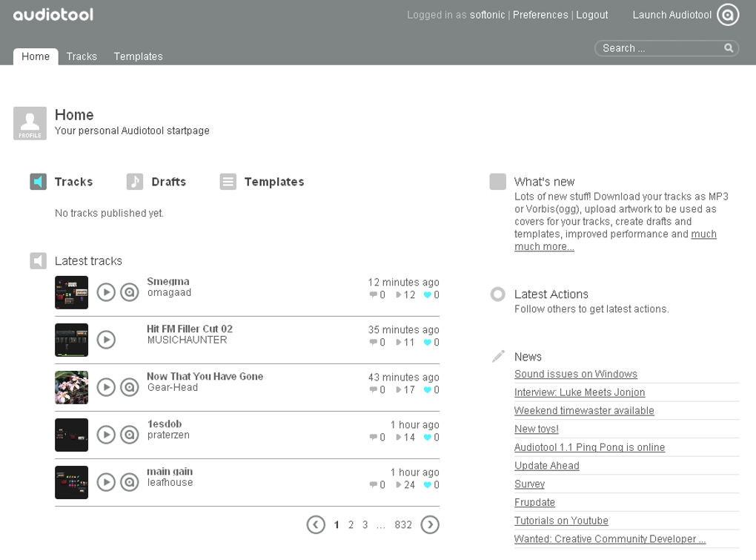Jump to page 832 of latest tracks
The width and height of the screenshot is (756, 560).
pyautogui.click(x=402, y=524)
